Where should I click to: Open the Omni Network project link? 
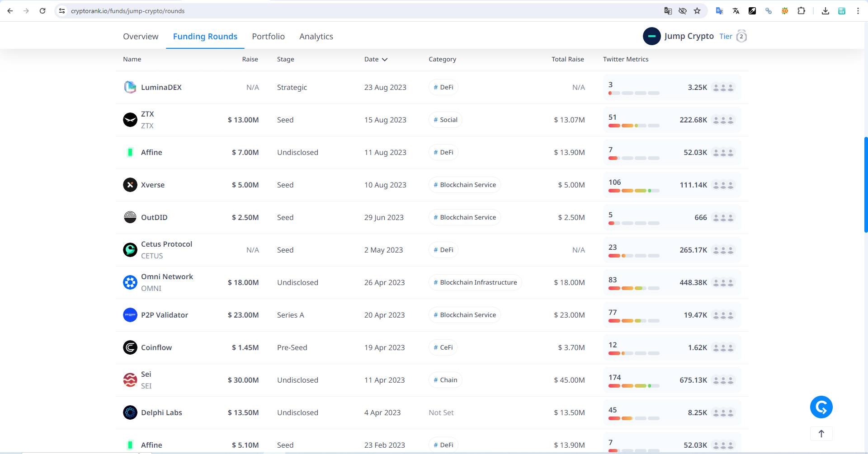point(167,276)
